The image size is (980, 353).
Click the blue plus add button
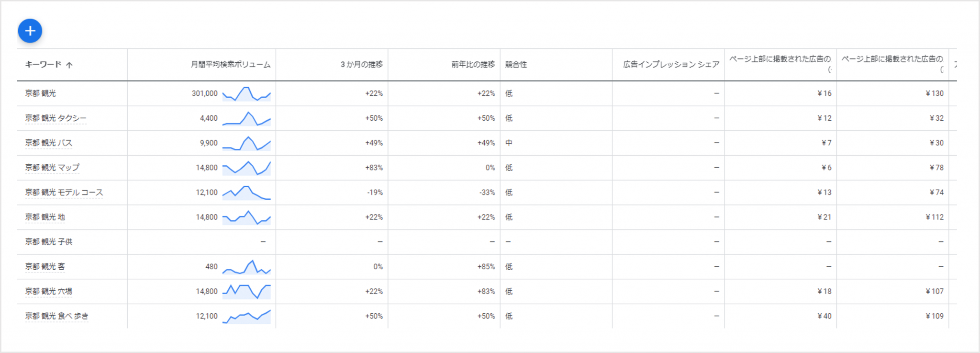(x=30, y=31)
